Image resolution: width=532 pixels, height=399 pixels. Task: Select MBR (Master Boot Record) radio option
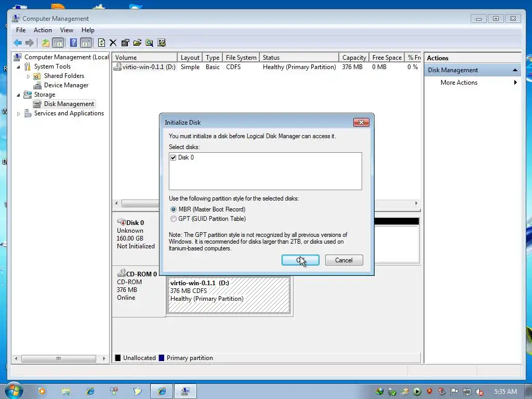174,209
